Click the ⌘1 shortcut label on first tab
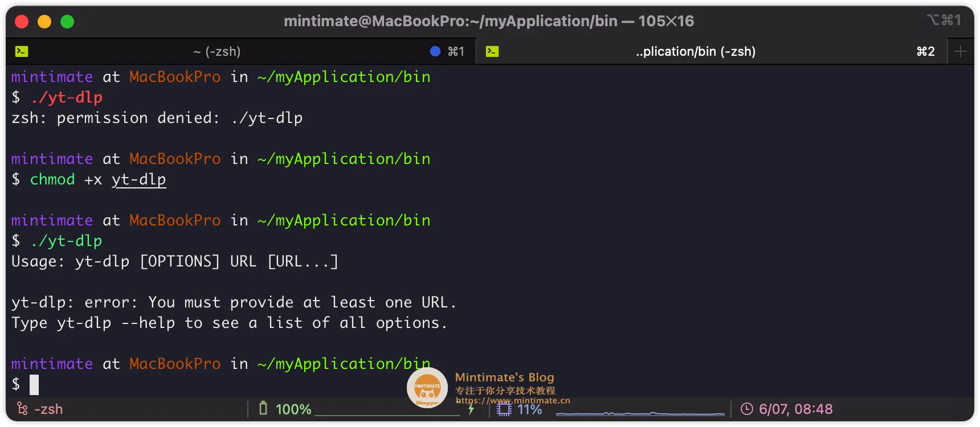 click(x=456, y=51)
